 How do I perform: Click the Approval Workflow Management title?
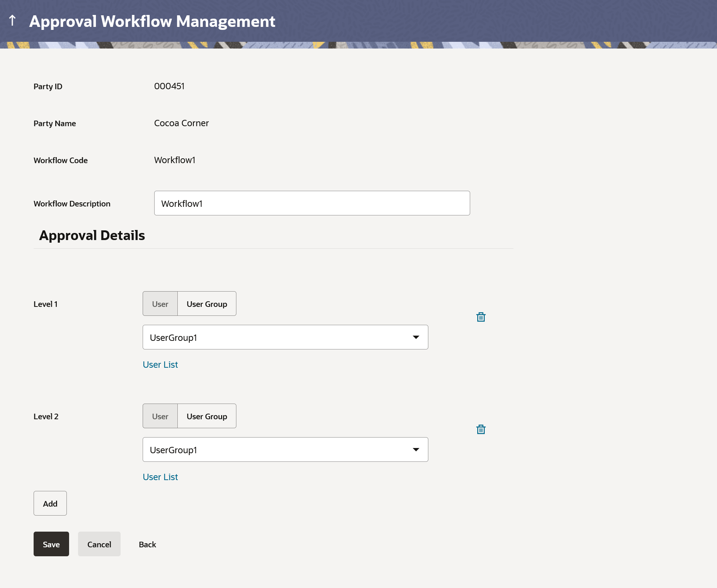click(x=152, y=21)
